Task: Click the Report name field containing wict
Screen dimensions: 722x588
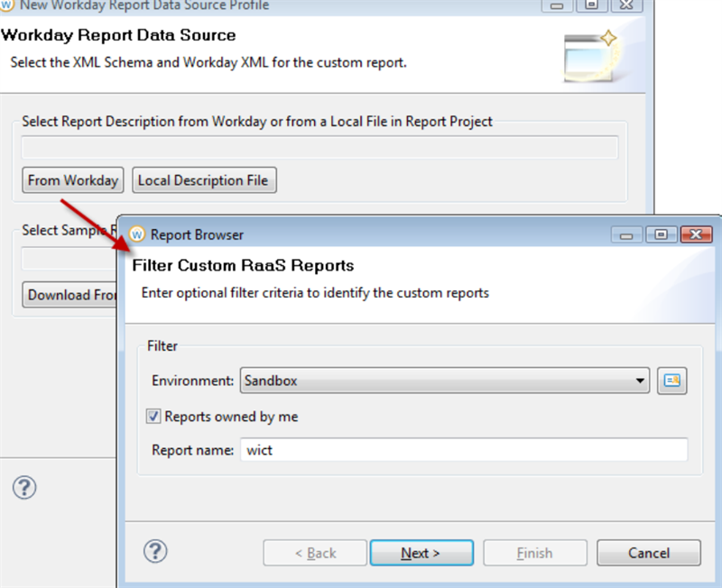Action: point(464,449)
